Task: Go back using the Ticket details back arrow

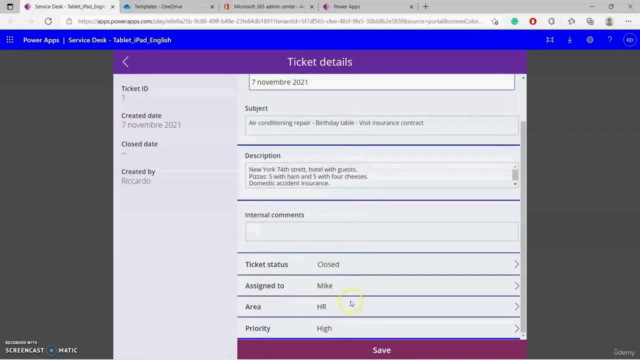Action: pyautogui.click(x=126, y=62)
